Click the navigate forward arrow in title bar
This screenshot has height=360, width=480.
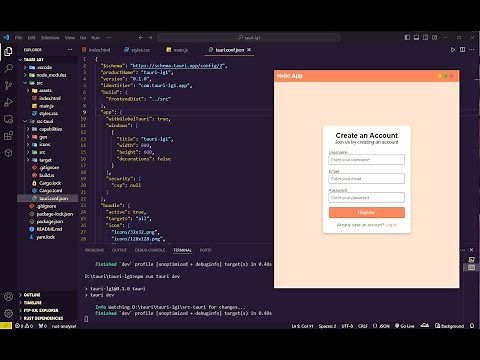point(150,38)
